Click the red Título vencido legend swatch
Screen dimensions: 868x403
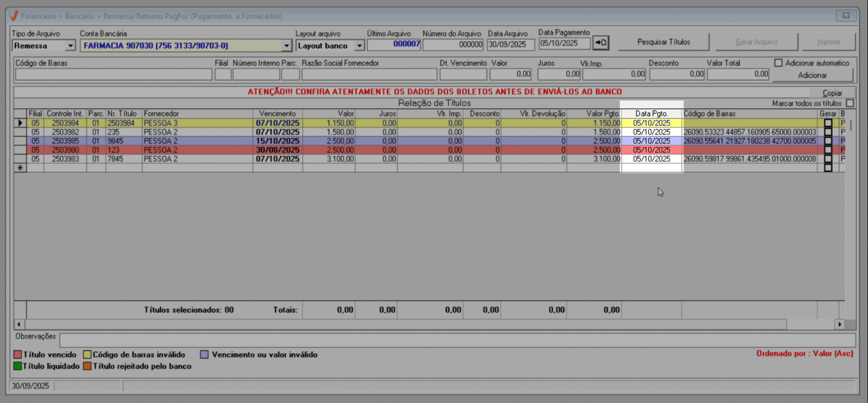18,354
